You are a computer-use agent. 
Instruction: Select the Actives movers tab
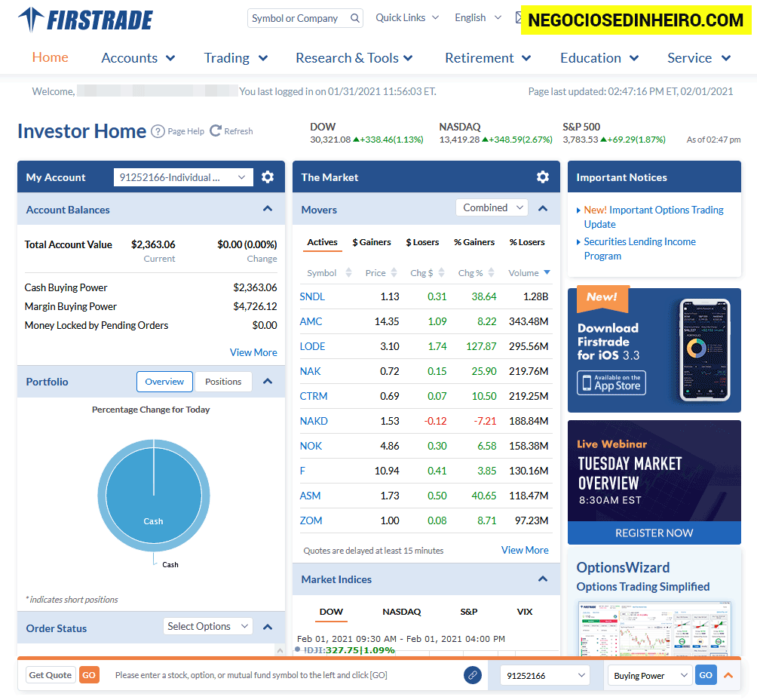(x=323, y=242)
